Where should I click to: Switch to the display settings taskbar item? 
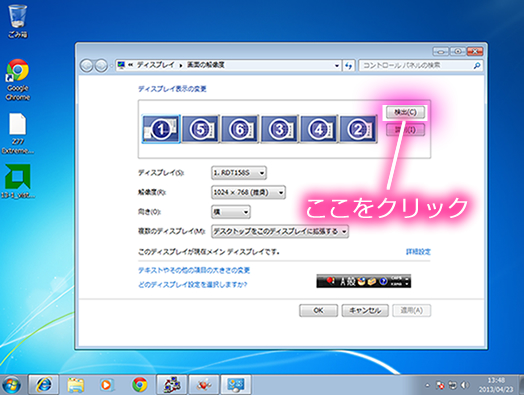236,385
